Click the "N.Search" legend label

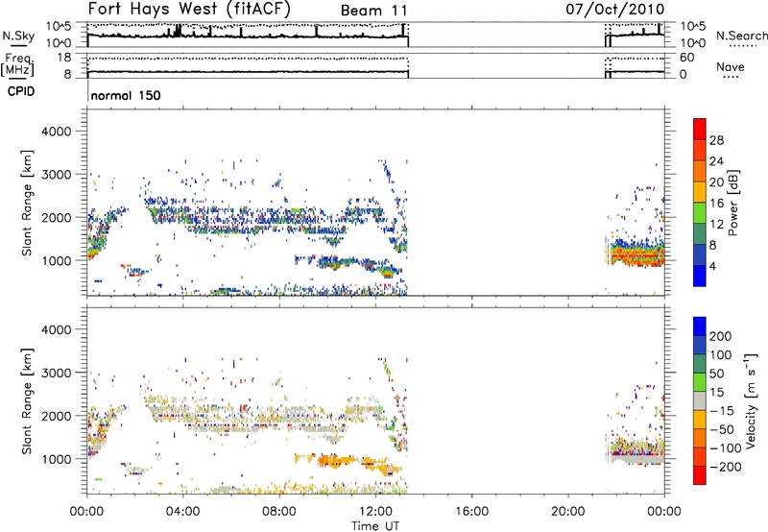point(741,36)
